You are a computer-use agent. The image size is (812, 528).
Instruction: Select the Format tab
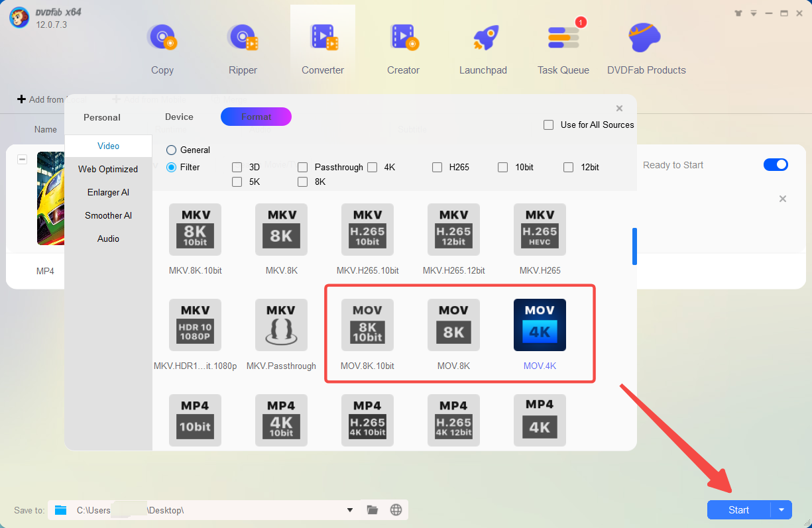pyautogui.click(x=256, y=117)
